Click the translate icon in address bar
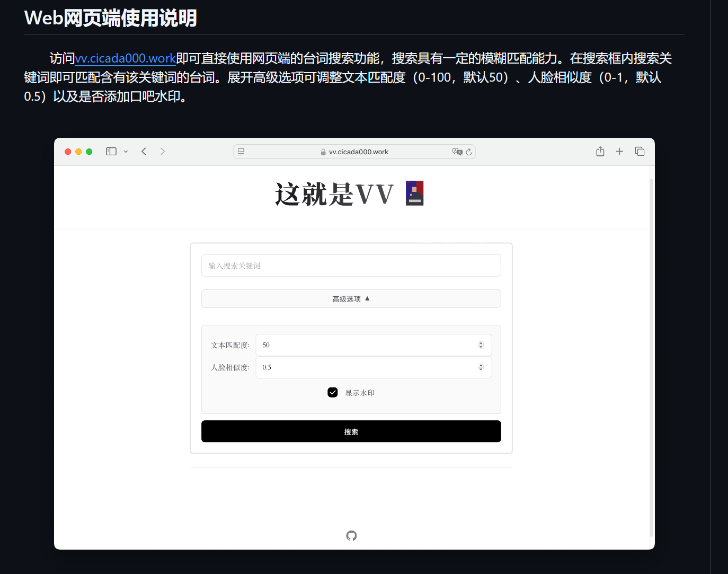 [x=457, y=152]
